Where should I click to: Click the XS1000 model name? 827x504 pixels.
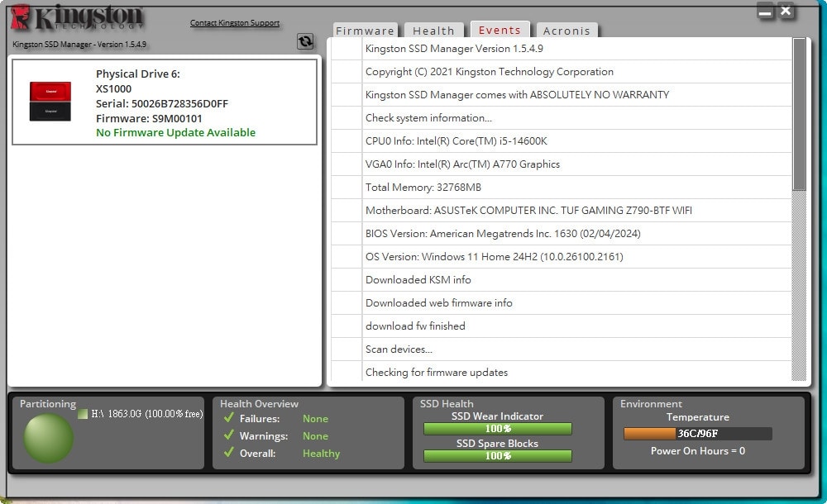[x=113, y=88]
